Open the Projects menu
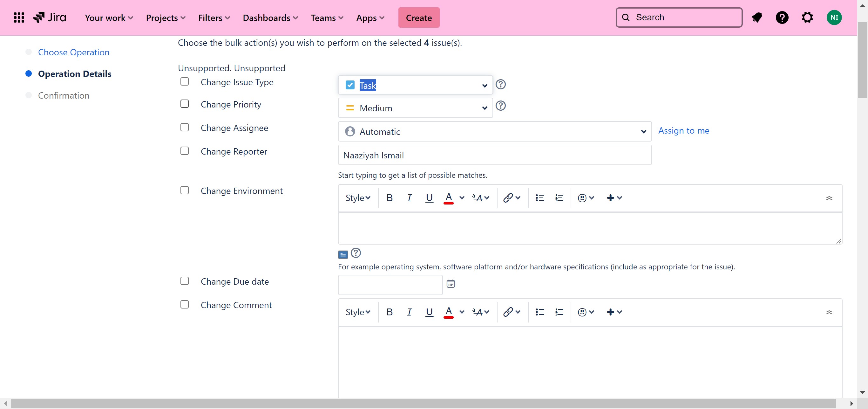 coord(166,17)
